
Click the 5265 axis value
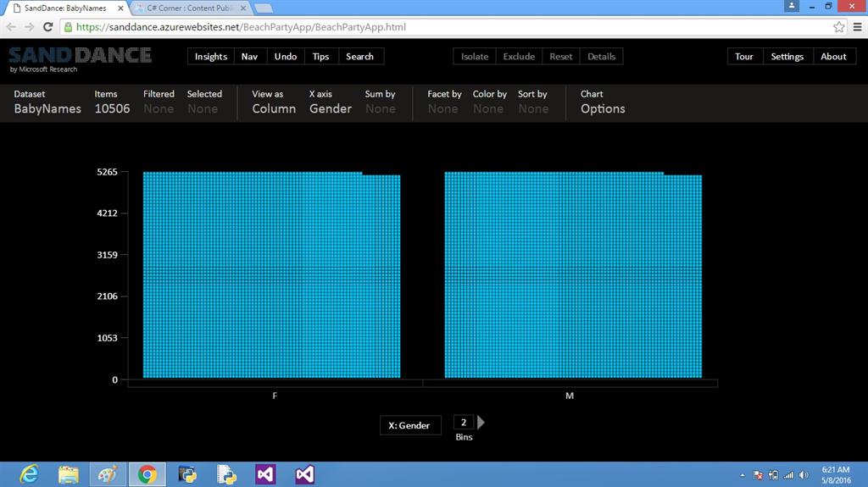(107, 172)
